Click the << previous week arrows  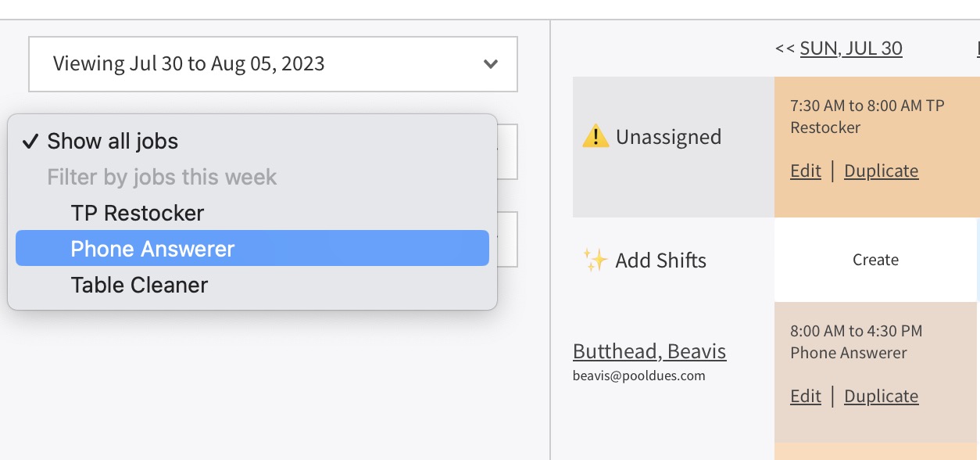[x=785, y=49]
